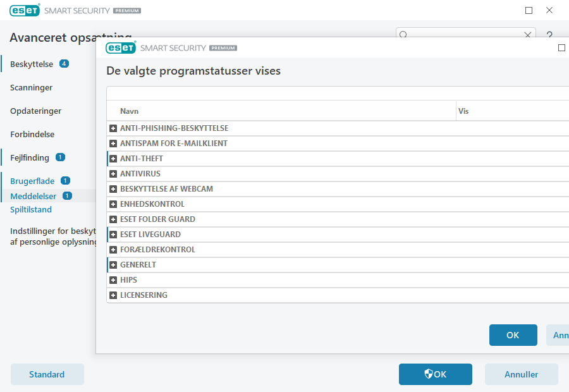Open Spiltilstand under Brugerflade
This screenshot has width=569, height=392.
coord(31,210)
